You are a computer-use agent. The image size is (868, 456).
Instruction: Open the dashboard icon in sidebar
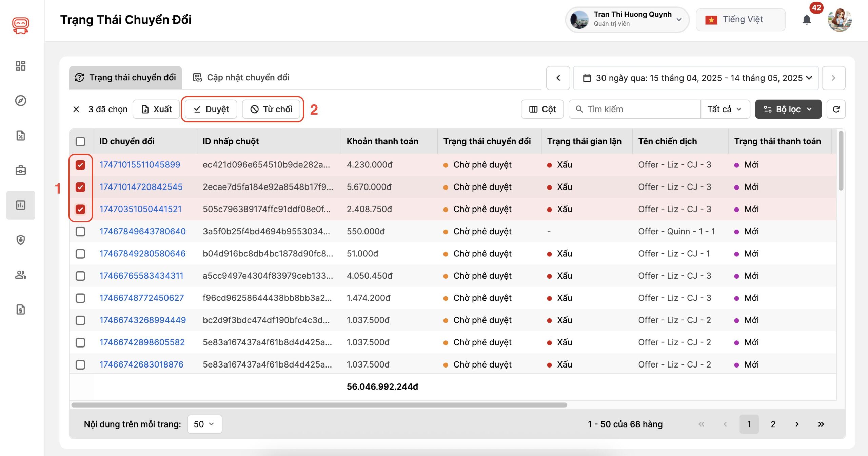21,66
